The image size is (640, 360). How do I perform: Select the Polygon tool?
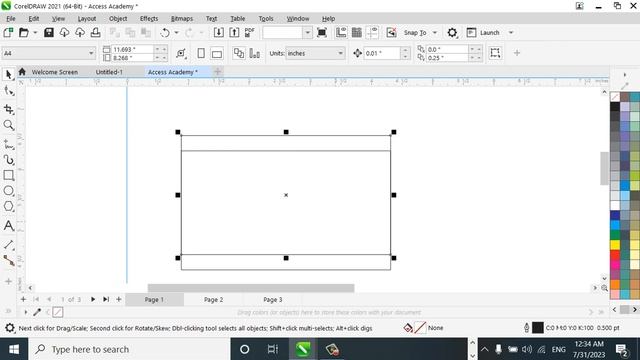coord(9,206)
